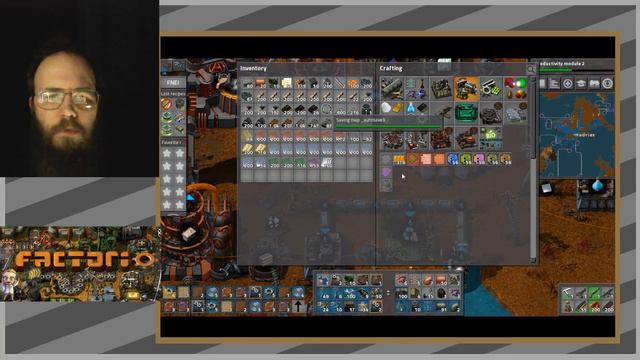Viewport: 640px width, 360px height.
Task: Click the circled-plus minimap toolbar icon
Action: point(567,83)
